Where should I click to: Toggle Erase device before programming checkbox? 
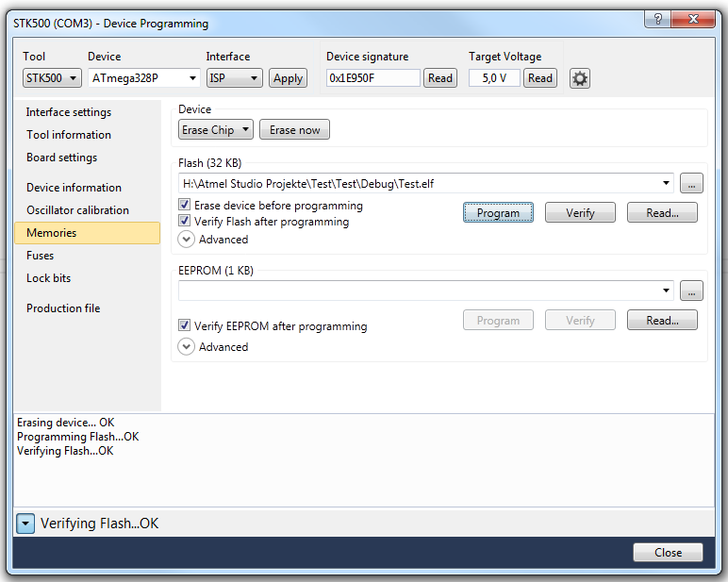pos(185,206)
